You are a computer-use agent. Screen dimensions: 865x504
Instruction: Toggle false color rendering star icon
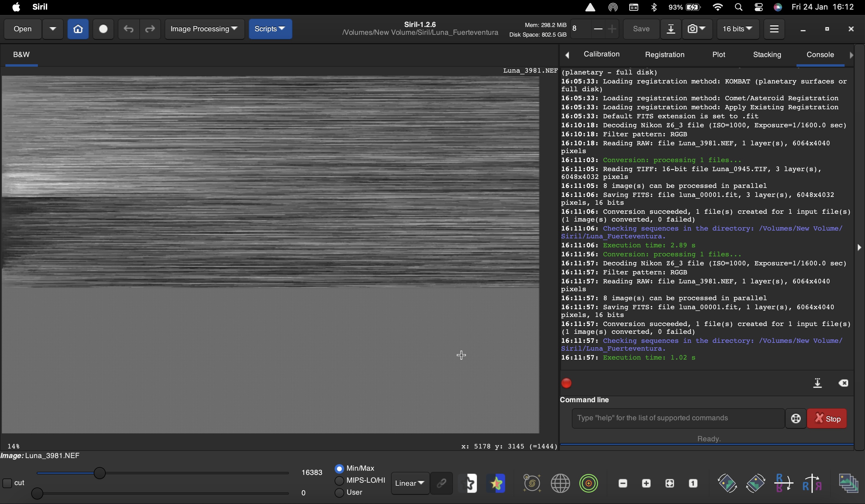point(496,483)
